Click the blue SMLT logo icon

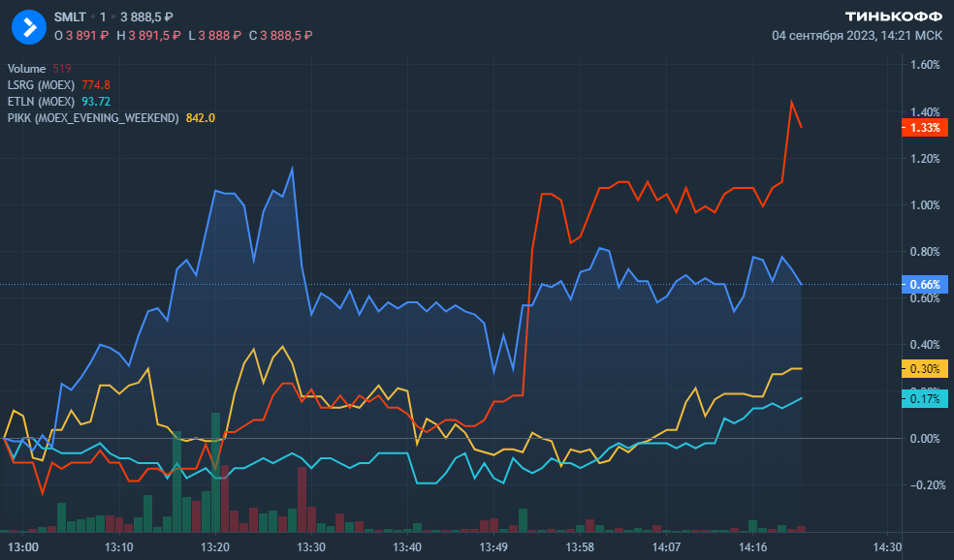(30, 26)
